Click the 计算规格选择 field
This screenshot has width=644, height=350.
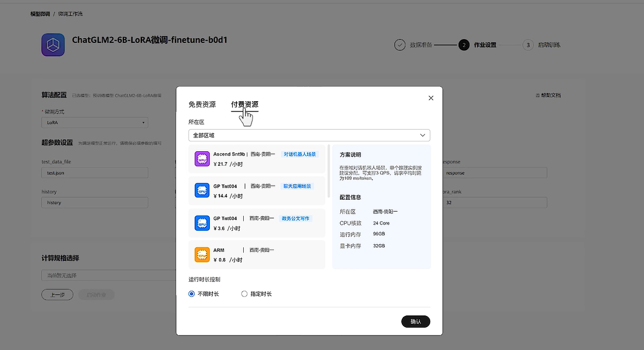pos(109,275)
